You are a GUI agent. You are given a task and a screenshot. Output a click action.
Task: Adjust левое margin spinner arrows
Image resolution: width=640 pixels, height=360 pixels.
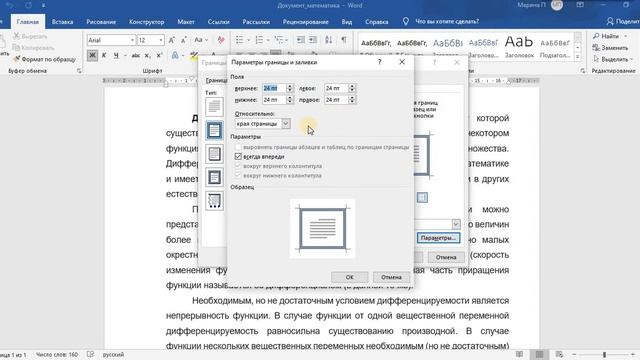[352, 88]
